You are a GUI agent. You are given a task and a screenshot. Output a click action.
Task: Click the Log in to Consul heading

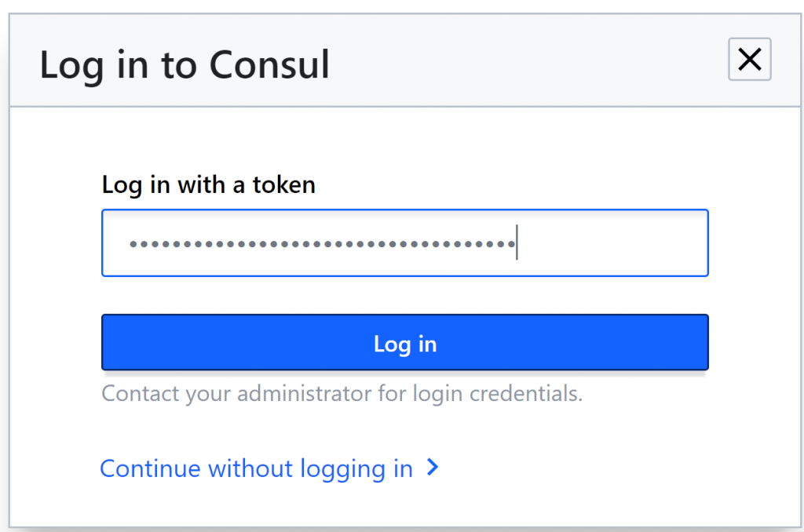click(185, 64)
